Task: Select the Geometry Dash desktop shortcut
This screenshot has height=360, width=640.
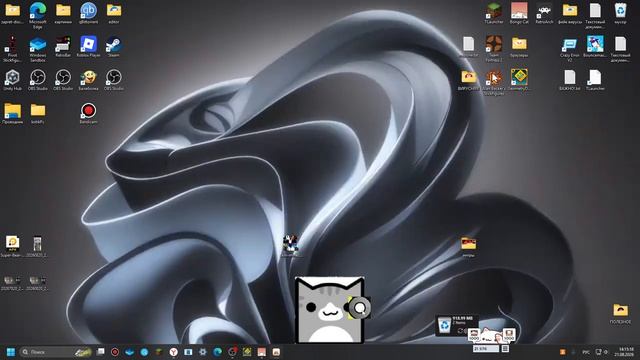Action: [519, 80]
